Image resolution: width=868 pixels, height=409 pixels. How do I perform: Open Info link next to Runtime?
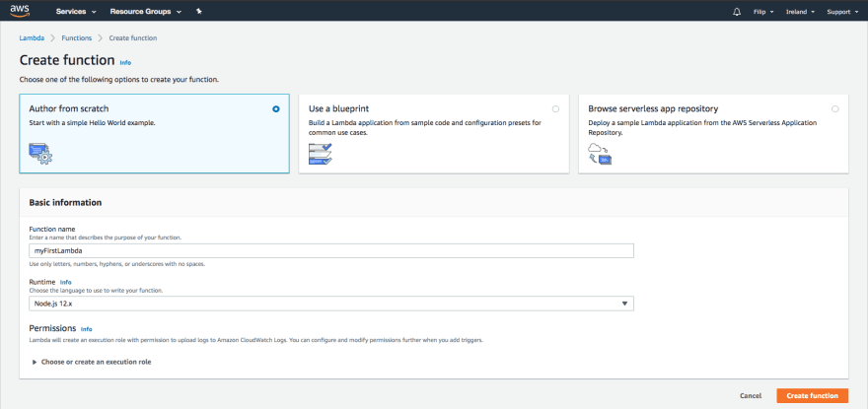66,282
